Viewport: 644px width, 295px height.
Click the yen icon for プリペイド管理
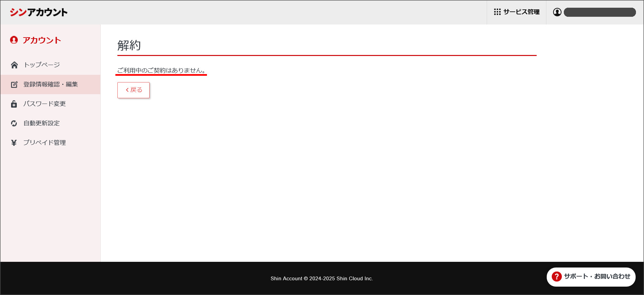(14, 143)
